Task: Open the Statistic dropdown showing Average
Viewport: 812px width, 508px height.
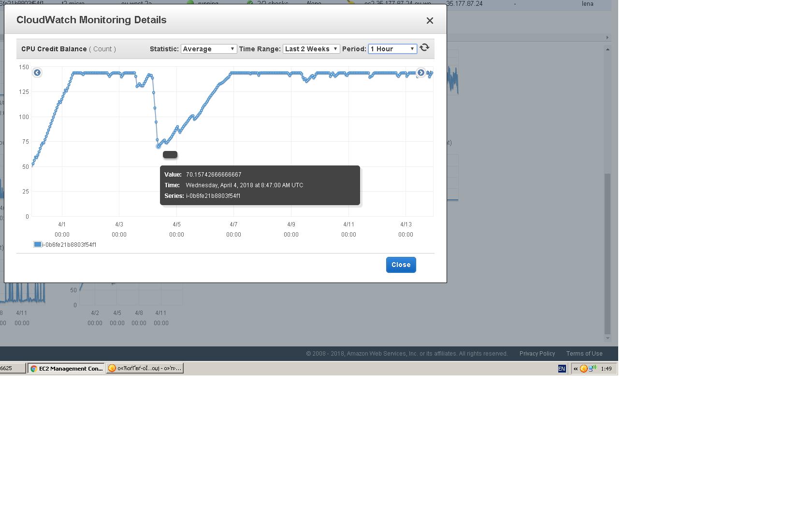Action: (x=209, y=49)
